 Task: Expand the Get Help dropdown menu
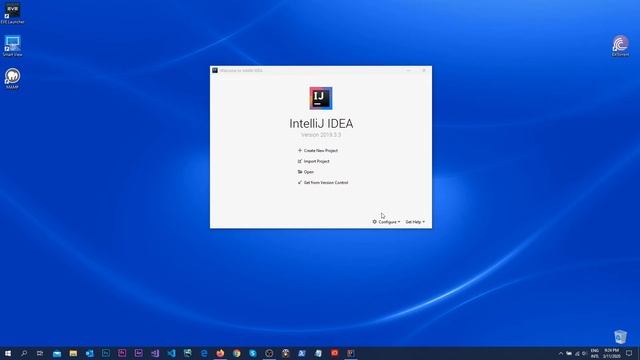point(415,222)
